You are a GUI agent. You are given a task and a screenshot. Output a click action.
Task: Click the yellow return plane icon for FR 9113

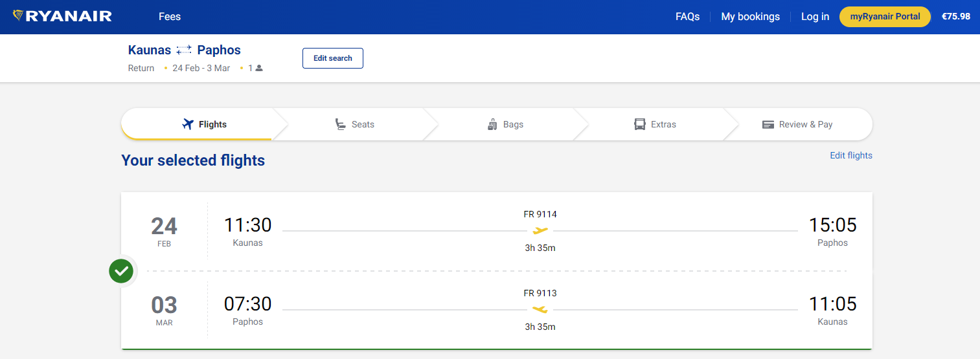pyautogui.click(x=540, y=310)
